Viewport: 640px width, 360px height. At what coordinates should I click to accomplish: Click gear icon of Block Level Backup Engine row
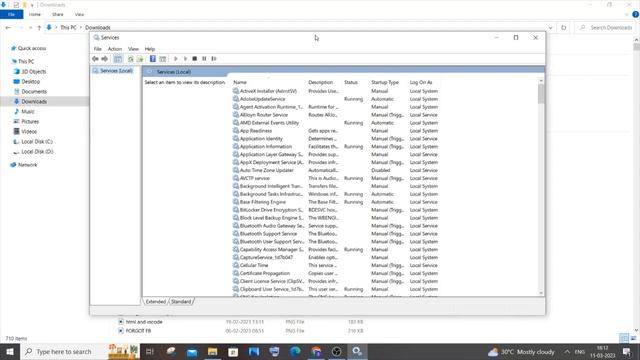point(236,218)
